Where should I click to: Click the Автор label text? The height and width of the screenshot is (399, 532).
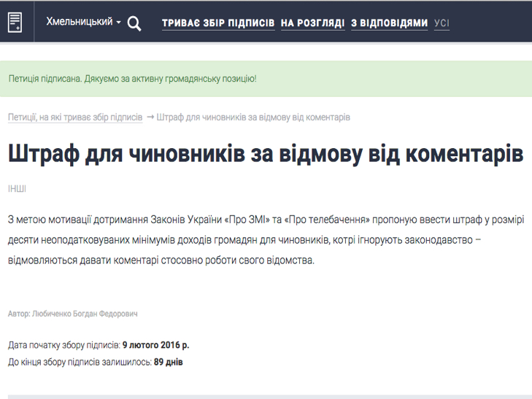click(x=19, y=314)
